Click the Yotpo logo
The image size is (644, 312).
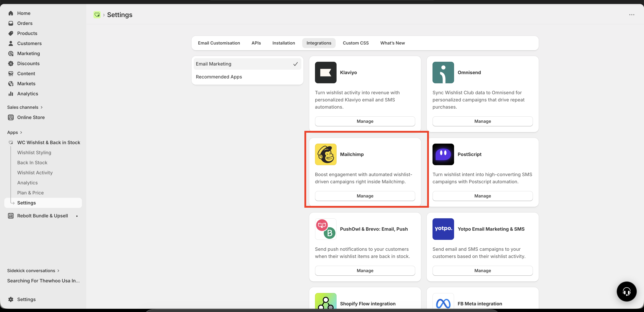pyautogui.click(x=443, y=229)
